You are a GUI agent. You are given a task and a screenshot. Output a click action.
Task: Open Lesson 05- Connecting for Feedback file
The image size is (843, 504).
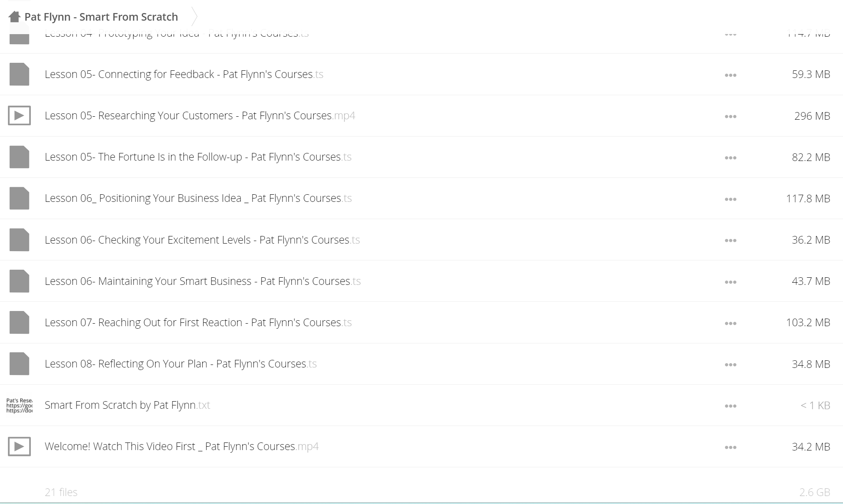coord(184,74)
